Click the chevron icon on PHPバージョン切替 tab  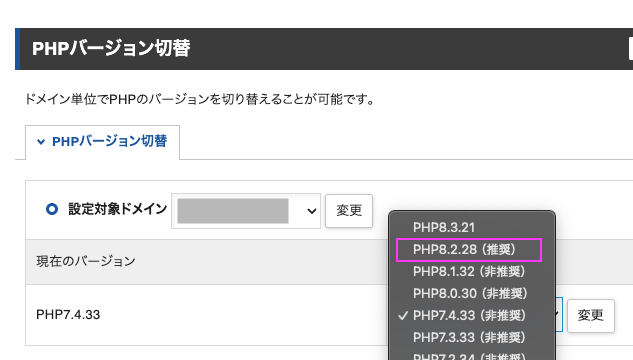(x=41, y=142)
